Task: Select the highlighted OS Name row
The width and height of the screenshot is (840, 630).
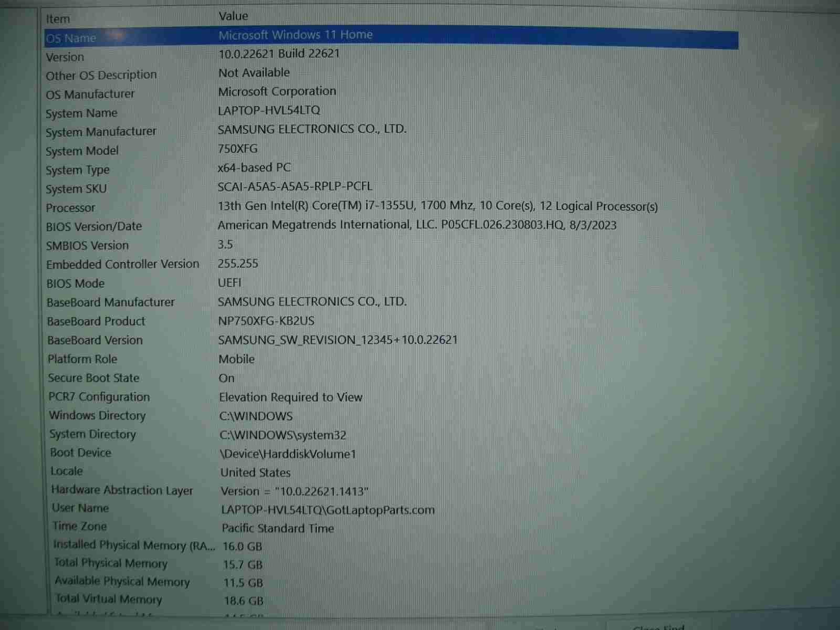Action: (x=71, y=38)
